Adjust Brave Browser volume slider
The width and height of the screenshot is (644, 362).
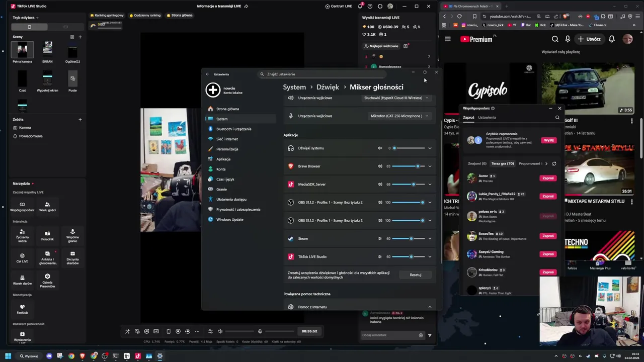coord(409,166)
